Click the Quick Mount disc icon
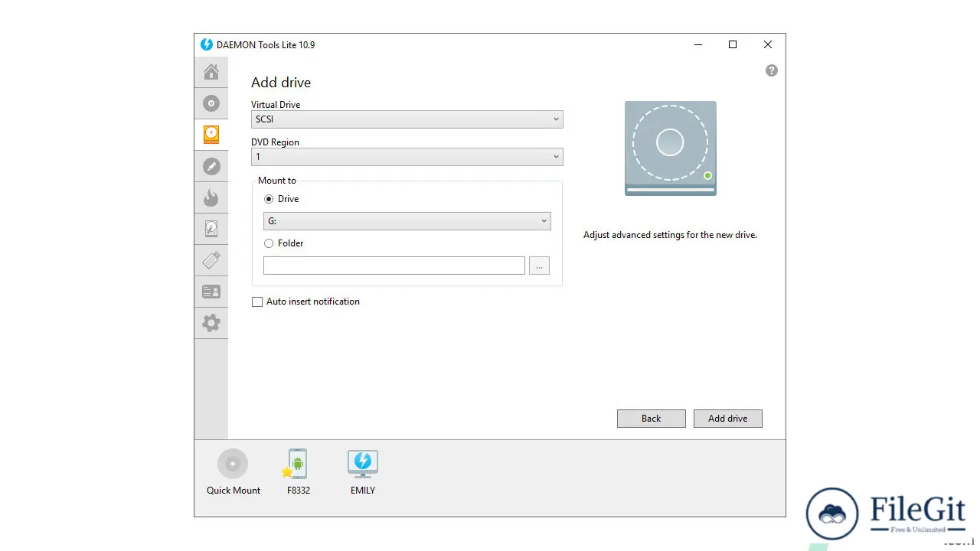 (233, 464)
